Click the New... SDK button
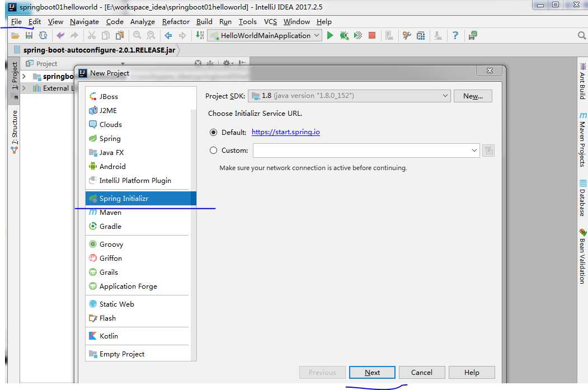Image resolution: width=588 pixels, height=390 pixels. [x=473, y=96]
